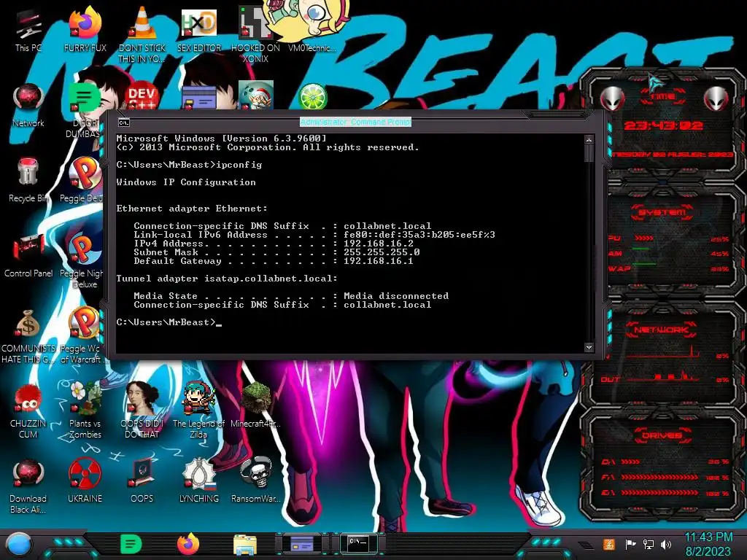Open the OOPS DID I DO THAT portrait icon
Viewport: 747px width, 560px height.
pos(142,411)
